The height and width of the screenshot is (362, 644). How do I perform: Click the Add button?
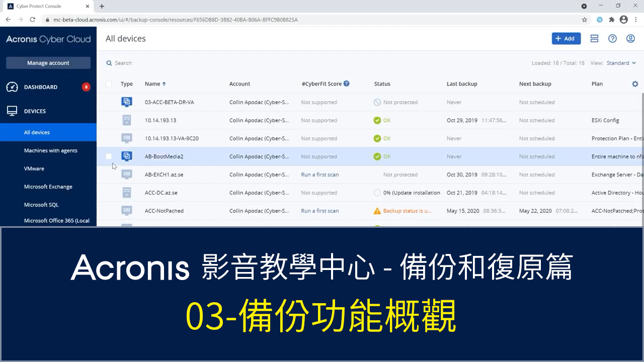[566, 39]
